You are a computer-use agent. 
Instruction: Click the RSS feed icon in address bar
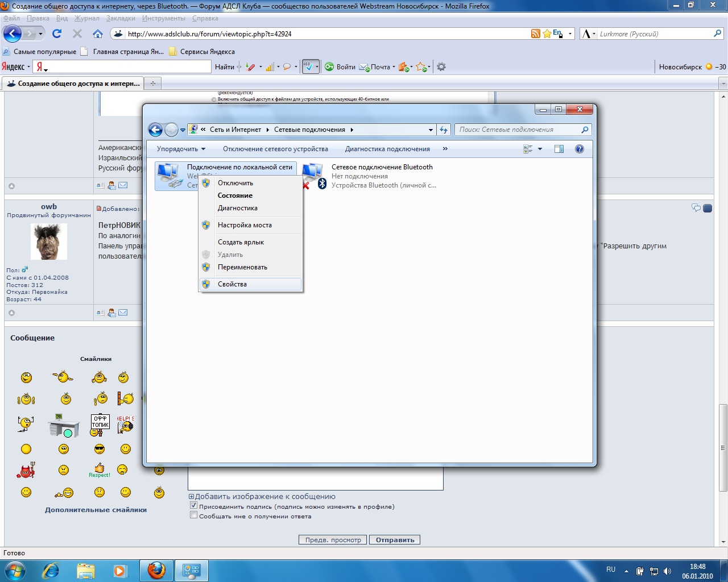click(535, 34)
